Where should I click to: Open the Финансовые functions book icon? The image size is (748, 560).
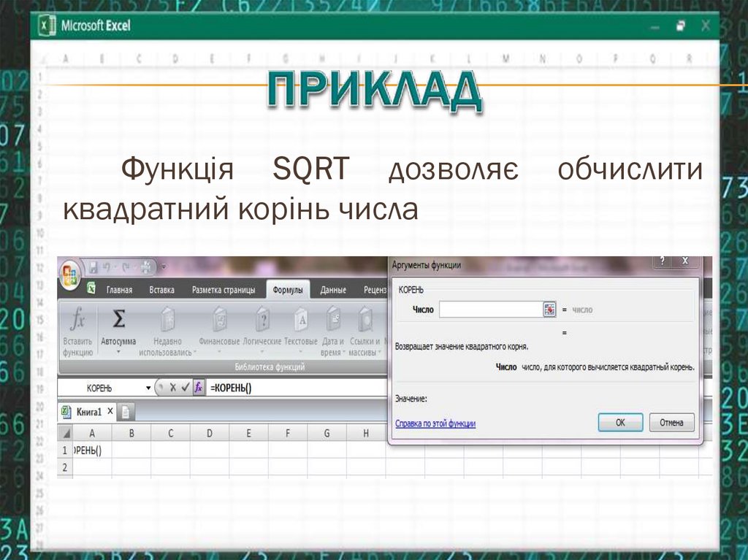click(x=218, y=320)
